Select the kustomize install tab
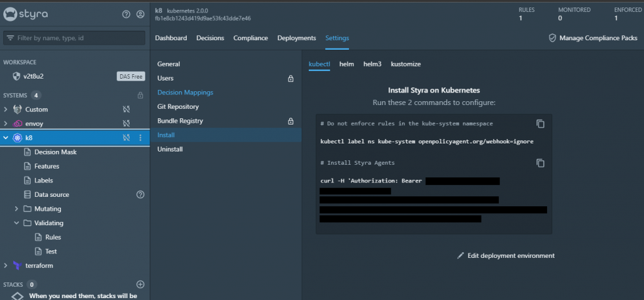This screenshot has height=300, width=644. pyautogui.click(x=406, y=64)
